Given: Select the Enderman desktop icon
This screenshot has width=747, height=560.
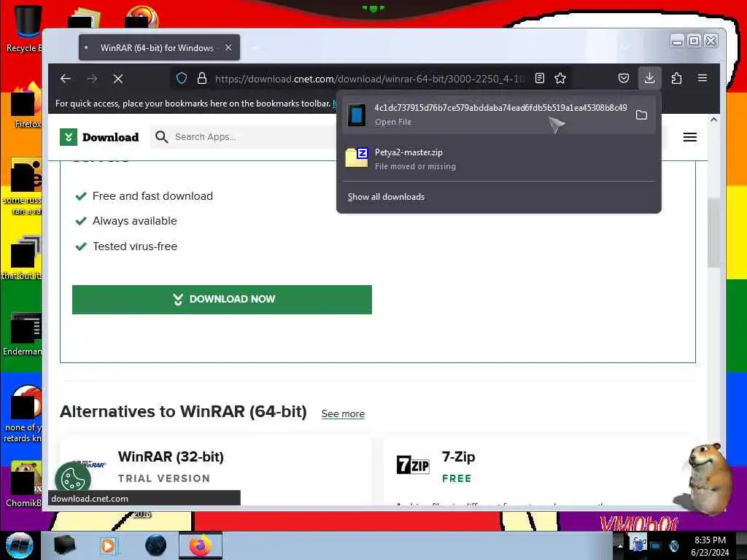Looking at the screenshot, I should [x=23, y=334].
